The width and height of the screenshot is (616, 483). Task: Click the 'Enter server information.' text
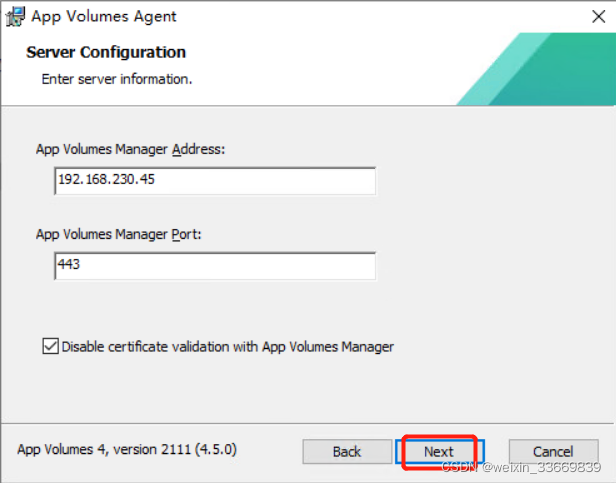coord(117,79)
